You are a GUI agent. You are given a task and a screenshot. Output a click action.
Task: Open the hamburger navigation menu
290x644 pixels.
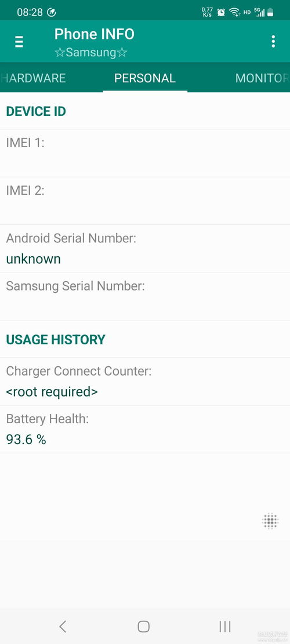tap(19, 42)
